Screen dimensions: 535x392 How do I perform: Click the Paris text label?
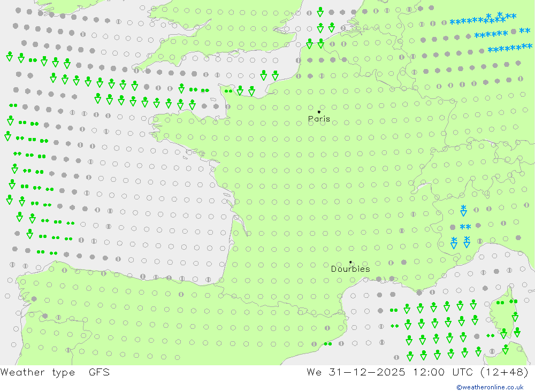click(x=319, y=119)
